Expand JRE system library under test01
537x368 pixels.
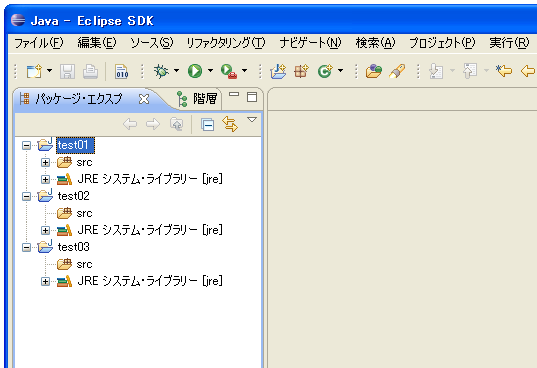click(45, 179)
